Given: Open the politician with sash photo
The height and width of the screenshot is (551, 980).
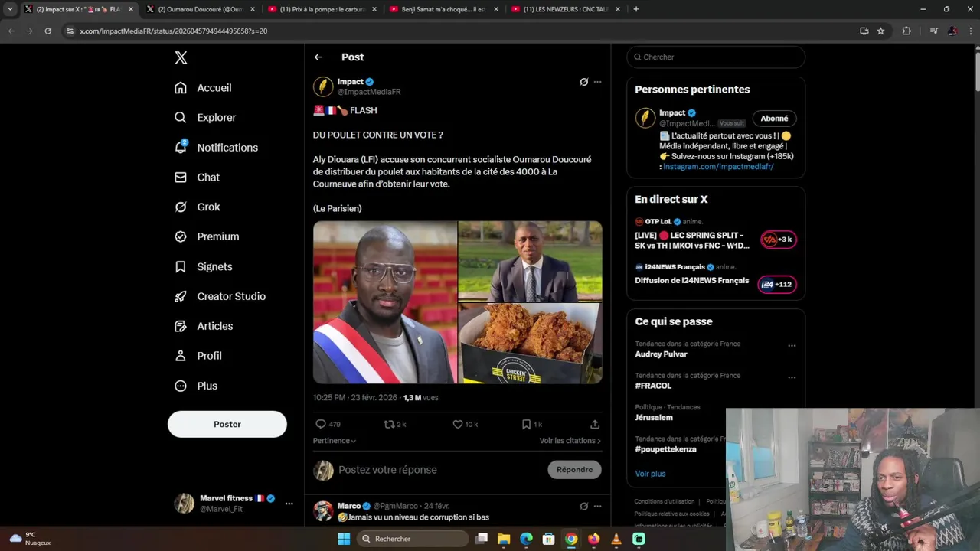Looking at the screenshot, I should click(385, 302).
